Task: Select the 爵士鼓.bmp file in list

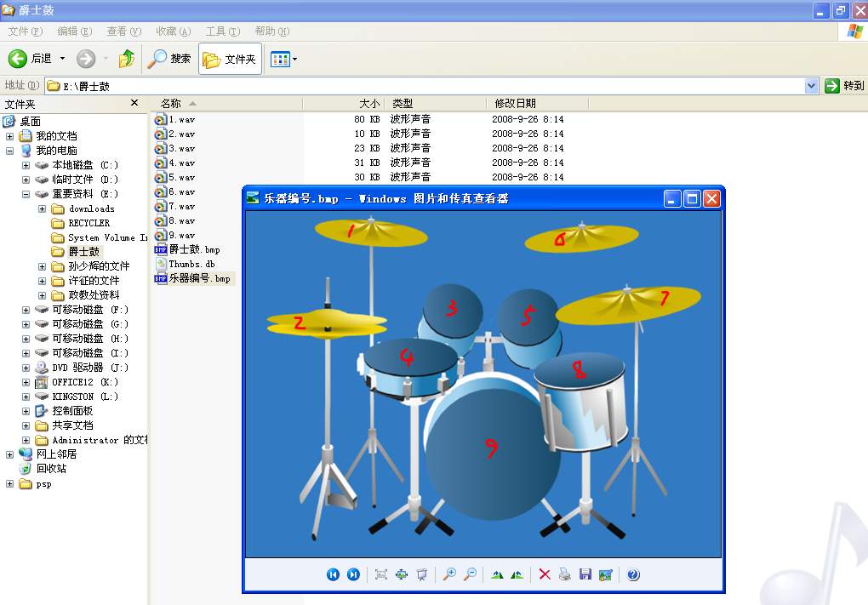Action: point(194,249)
